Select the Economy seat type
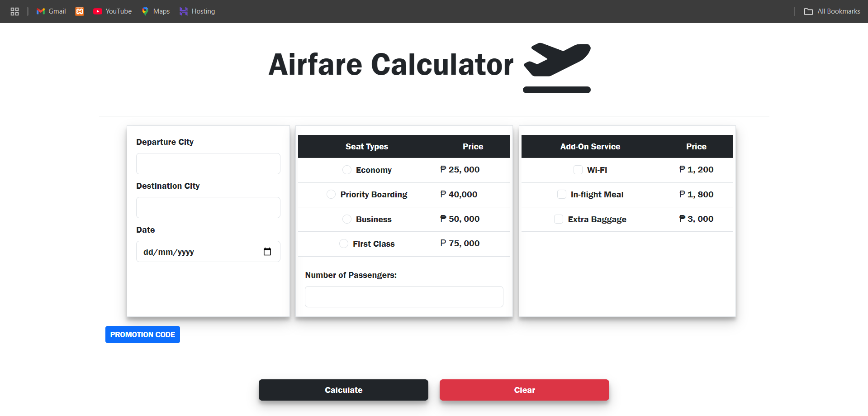 [347, 170]
